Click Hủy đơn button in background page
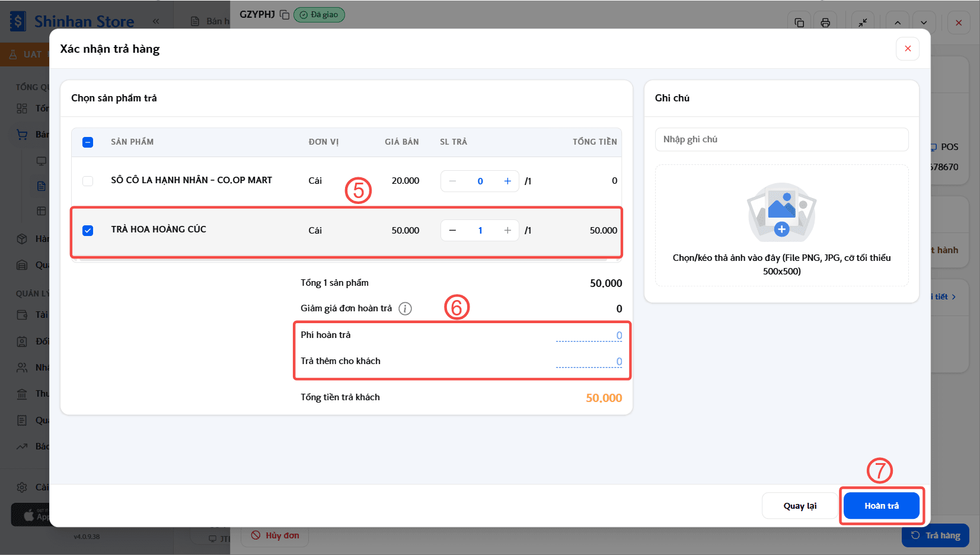Image resolution: width=980 pixels, height=555 pixels. (275, 535)
